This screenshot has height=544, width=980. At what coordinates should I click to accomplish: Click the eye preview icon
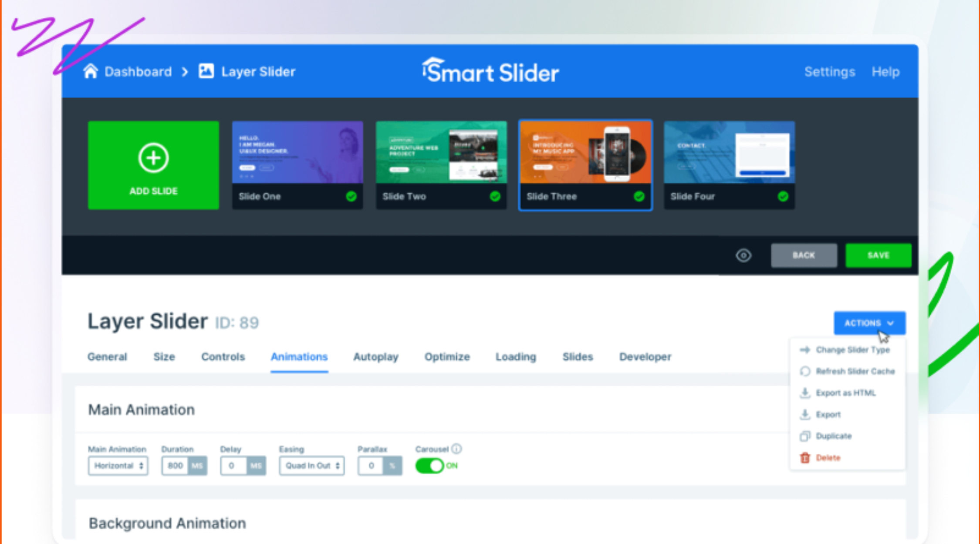(743, 255)
